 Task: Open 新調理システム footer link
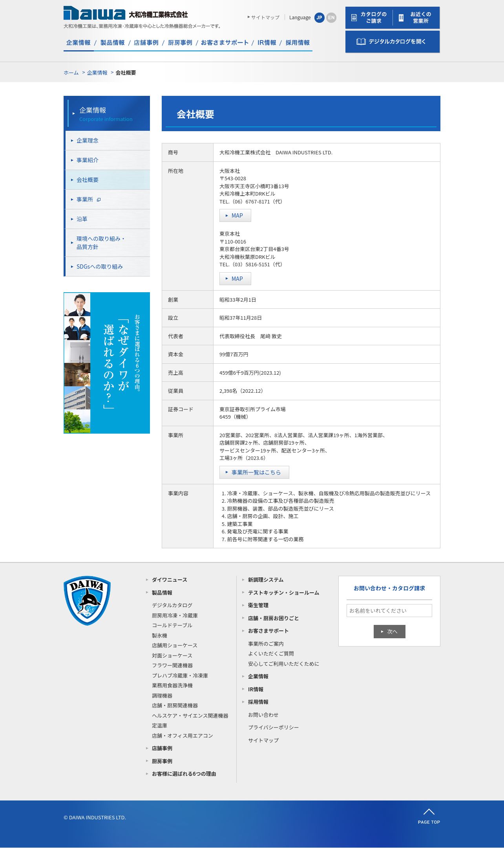266,580
